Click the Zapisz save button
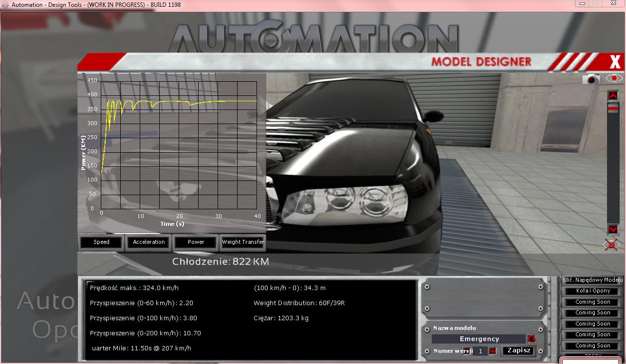This screenshot has width=626, height=364. click(x=518, y=350)
